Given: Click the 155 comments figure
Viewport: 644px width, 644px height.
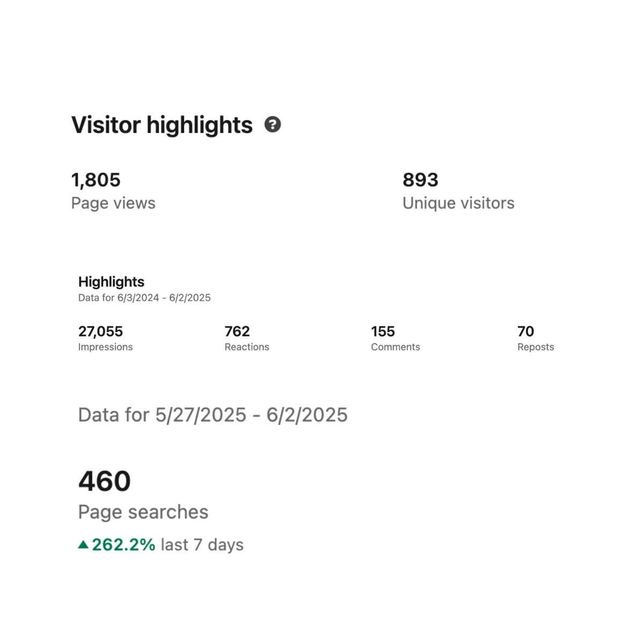Looking at the screenshot, I should [x=383, y=331].
